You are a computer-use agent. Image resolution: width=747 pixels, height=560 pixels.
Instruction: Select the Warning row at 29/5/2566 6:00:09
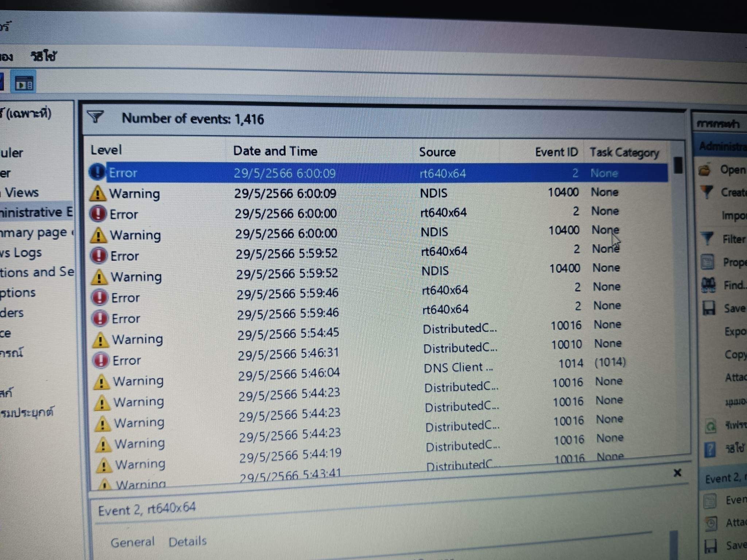(379, 193)
